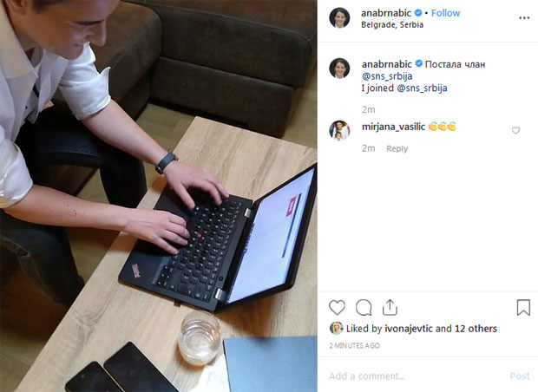View the '12 others' likes list
This screenshot has height=392, width=538.
[x=476, y=329]
